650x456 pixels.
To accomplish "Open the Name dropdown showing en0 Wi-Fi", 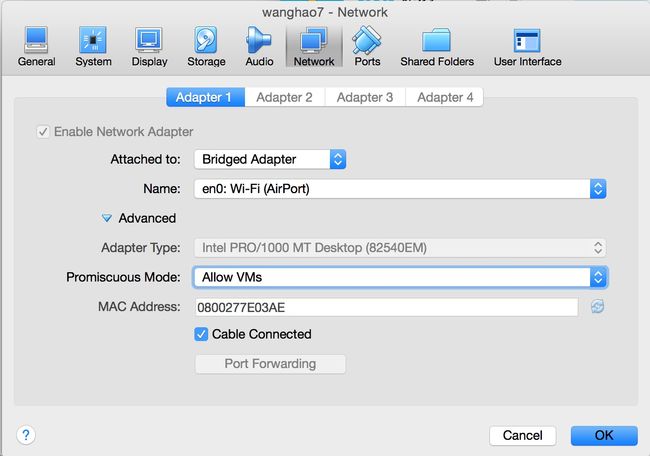I will click(x=400, y=189).
